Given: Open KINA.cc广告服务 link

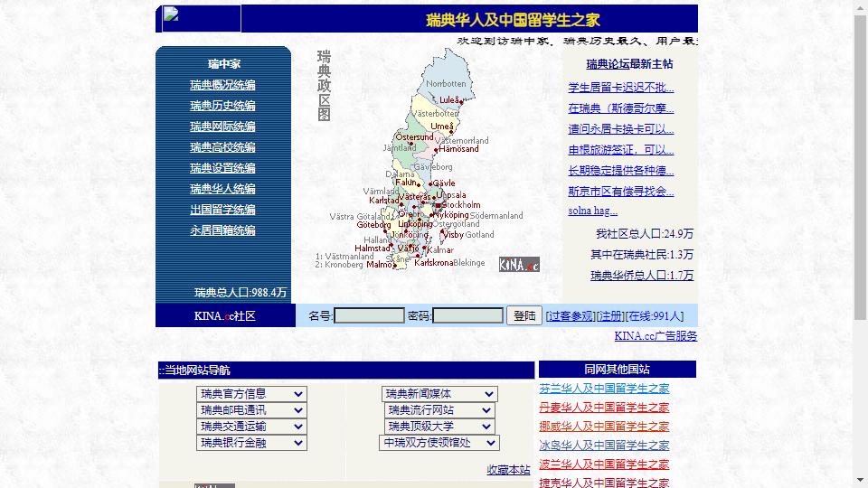Looking at the screenshot, I should (x=656, y=336).
